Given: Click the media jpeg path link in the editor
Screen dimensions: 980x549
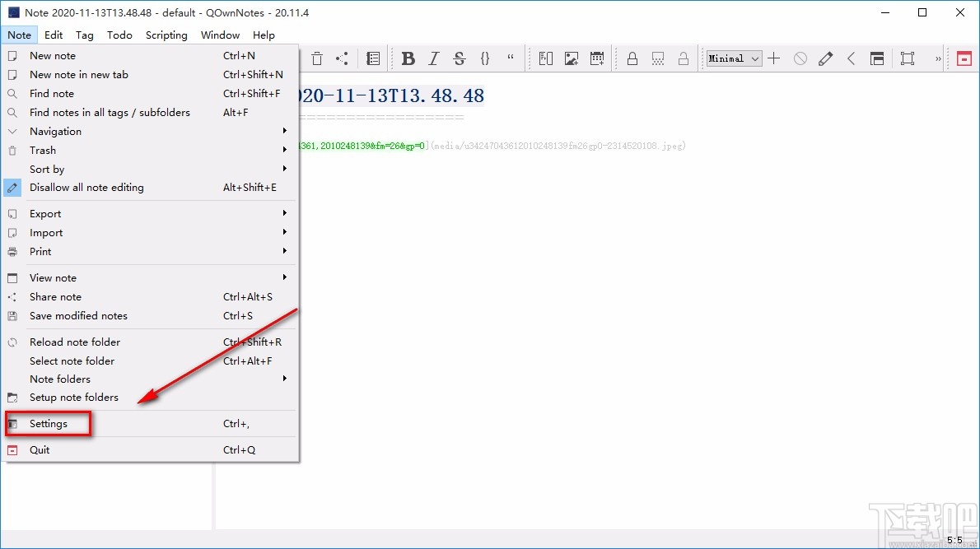Looking at the screenshot, I should [558, 146].
